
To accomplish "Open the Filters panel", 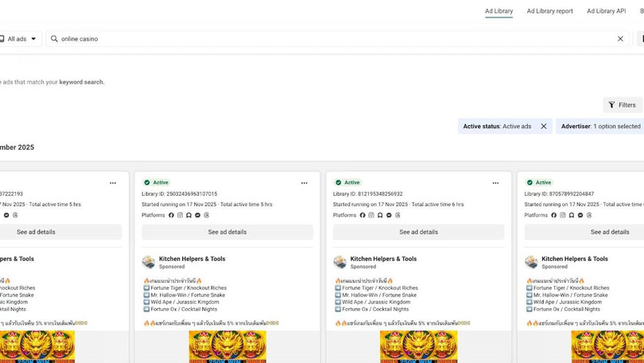I will pos(622,105).
